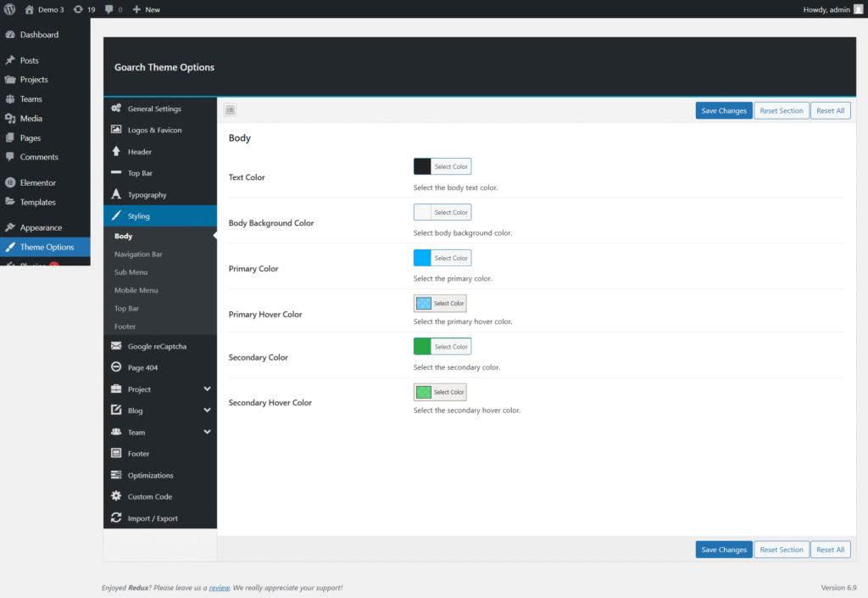Viewport: 868px width, 598px height.
Task: Click the Import / Export refresh icon
Action: [115, 517]
